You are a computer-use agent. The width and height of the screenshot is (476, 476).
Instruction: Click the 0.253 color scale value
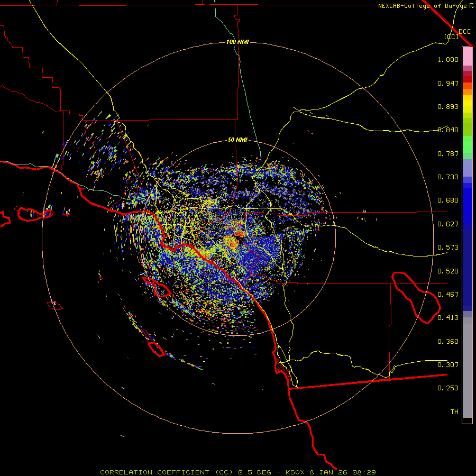pos(448,388)
